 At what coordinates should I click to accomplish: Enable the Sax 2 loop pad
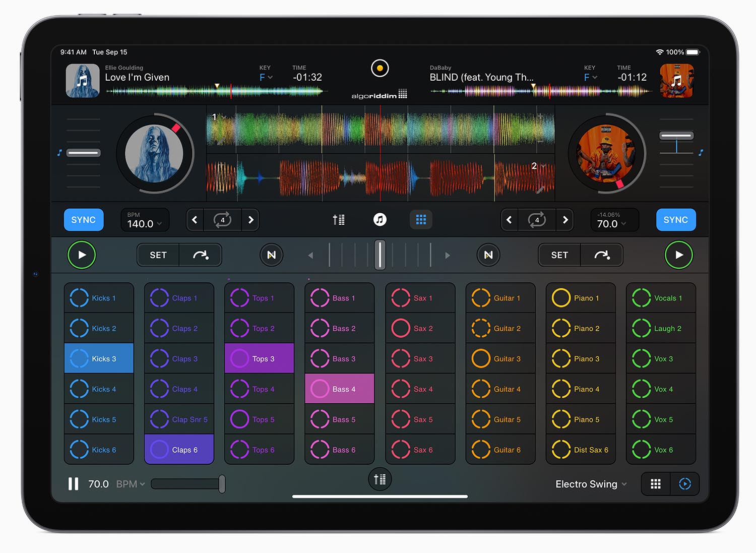click(x=420, y=328)
